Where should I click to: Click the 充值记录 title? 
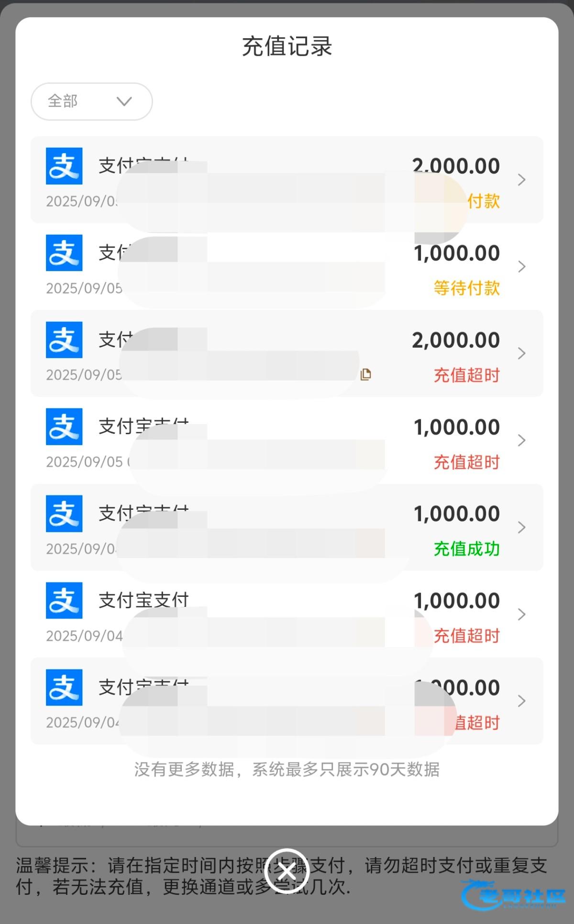pyautogui.click(x=287, y=46)
